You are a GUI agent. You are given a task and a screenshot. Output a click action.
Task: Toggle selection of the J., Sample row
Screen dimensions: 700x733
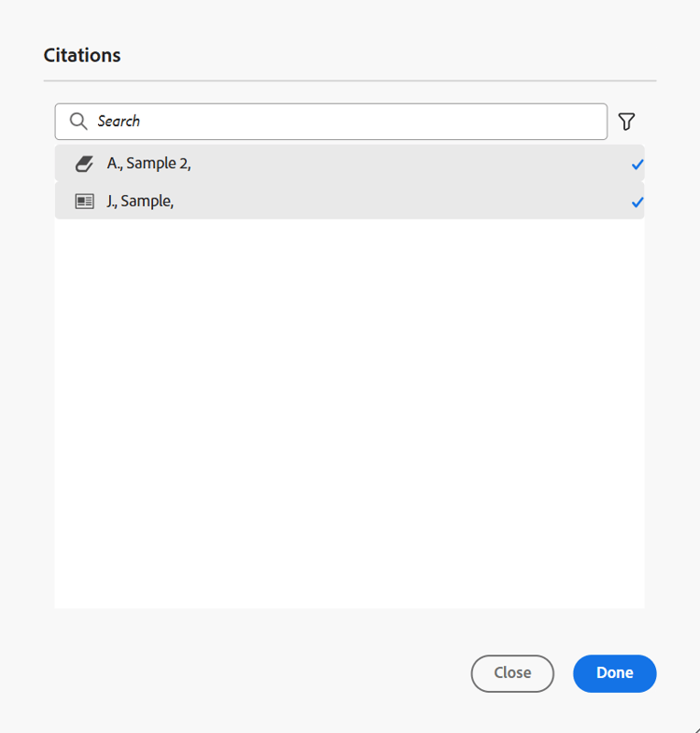click(349, 201)
